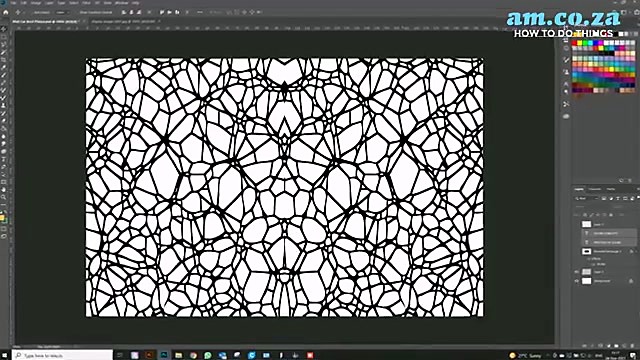The height and width of the screenshot is (360, 640).
Task: Select the Lasso tool in the toolbox
Action: click(x=4, y=44)
